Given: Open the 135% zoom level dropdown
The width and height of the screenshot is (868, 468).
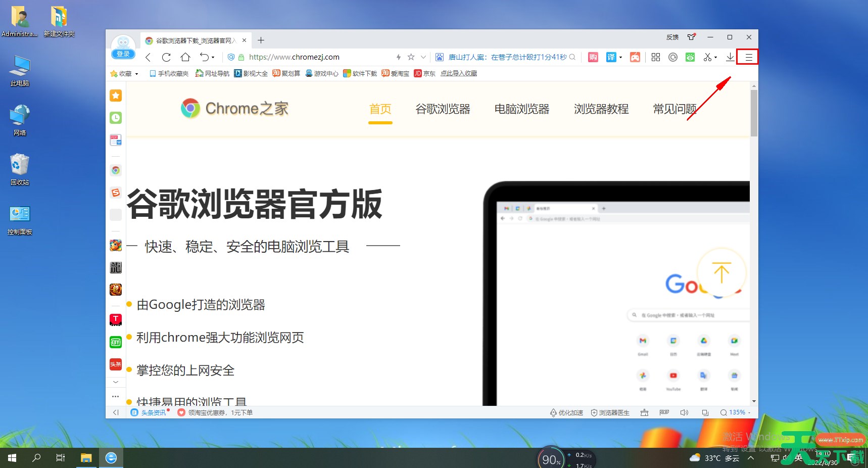Looking at the screenshot, I should click(737, 412).
